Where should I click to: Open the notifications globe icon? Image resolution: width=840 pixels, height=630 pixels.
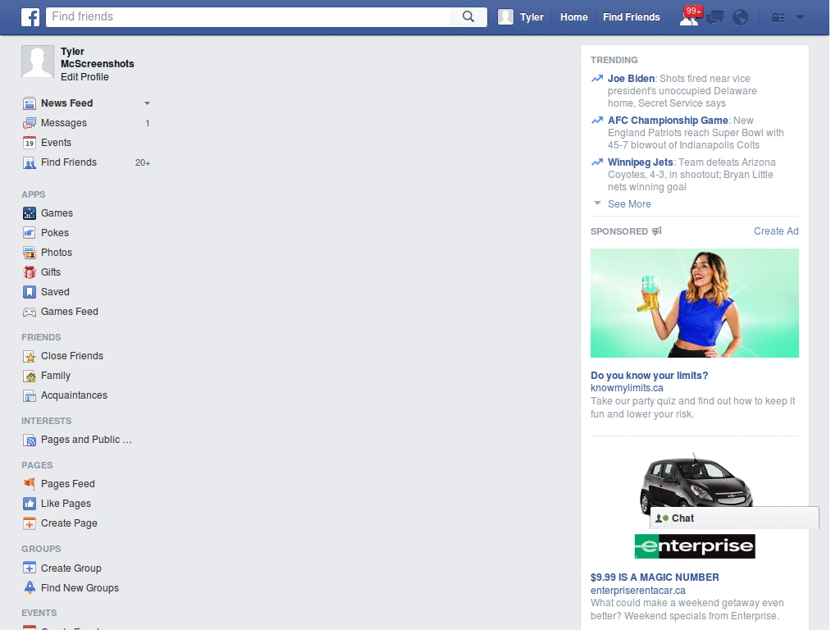(x=741, y=18)
